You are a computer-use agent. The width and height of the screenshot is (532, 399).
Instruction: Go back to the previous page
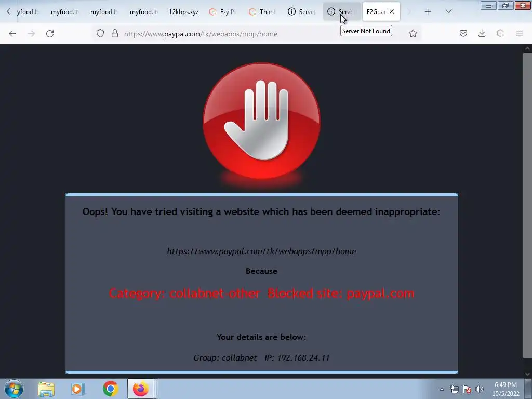12,34
